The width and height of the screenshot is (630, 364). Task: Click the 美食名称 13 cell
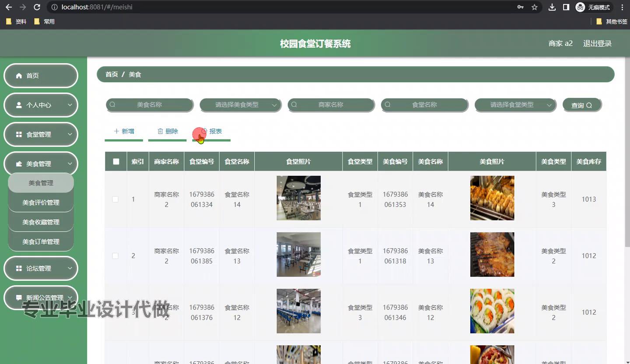coord(430,256)
